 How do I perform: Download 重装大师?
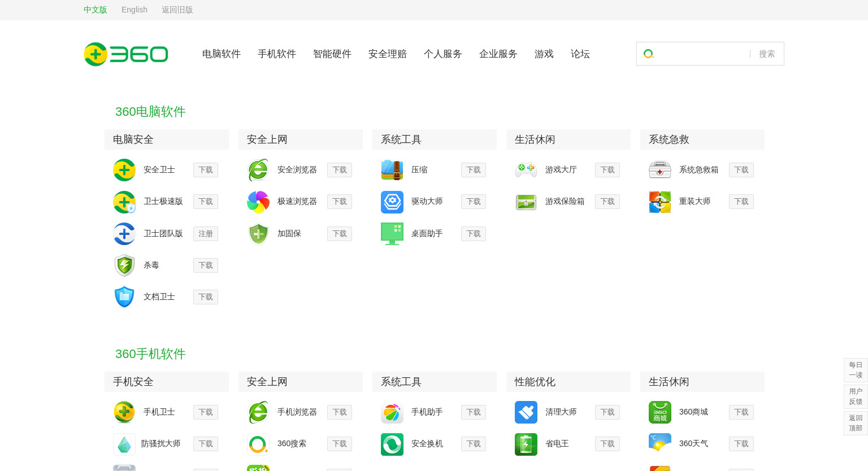tap(741, 202)
